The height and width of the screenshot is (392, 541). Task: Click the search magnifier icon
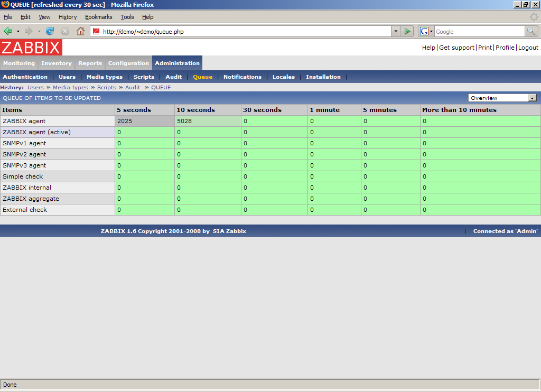click(531, 31)
